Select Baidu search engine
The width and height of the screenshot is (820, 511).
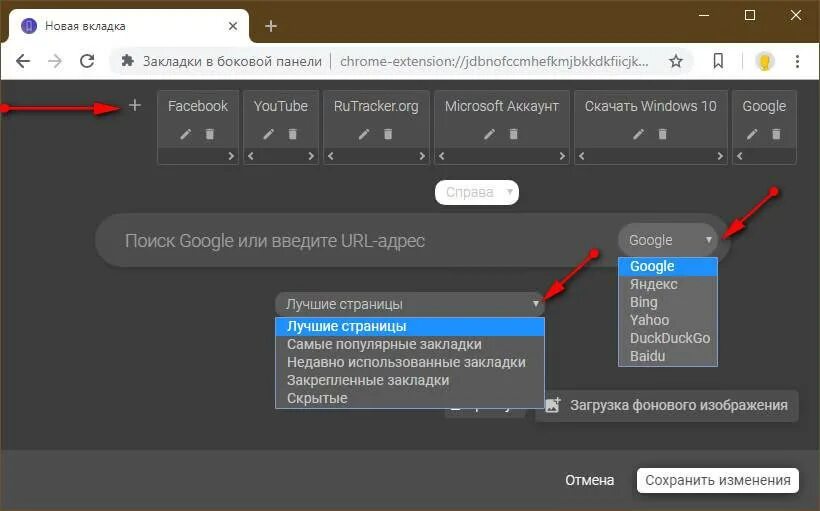coord(668,356)
